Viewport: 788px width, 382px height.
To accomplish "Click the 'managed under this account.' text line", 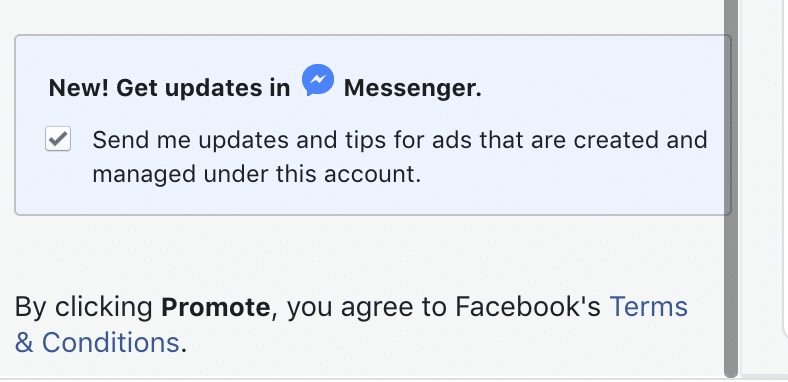I will [257, 174].
